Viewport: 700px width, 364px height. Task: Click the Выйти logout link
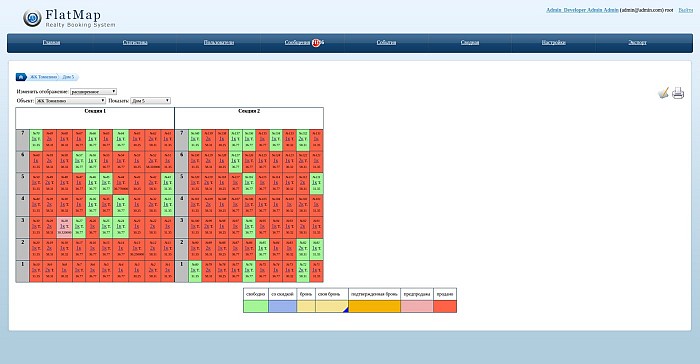tap(686, 10)
